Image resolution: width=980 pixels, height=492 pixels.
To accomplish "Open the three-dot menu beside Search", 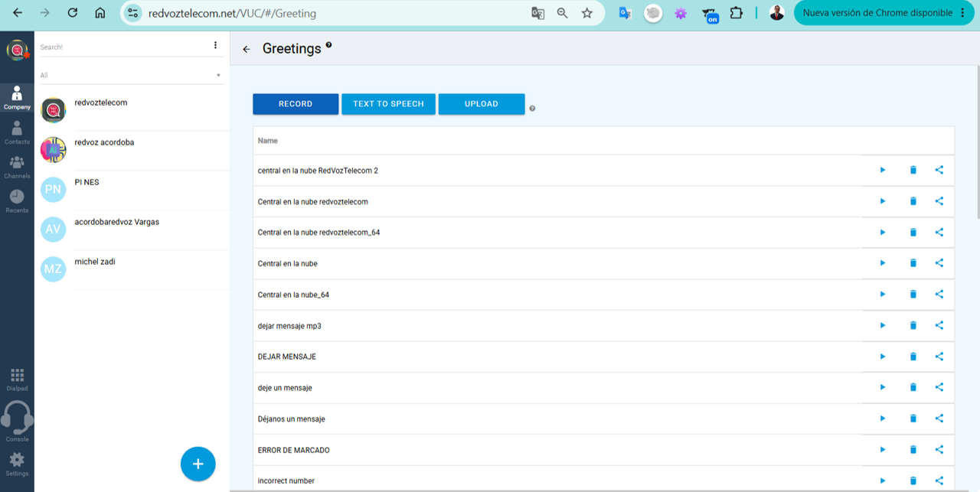I will click(x=215, y=45).
